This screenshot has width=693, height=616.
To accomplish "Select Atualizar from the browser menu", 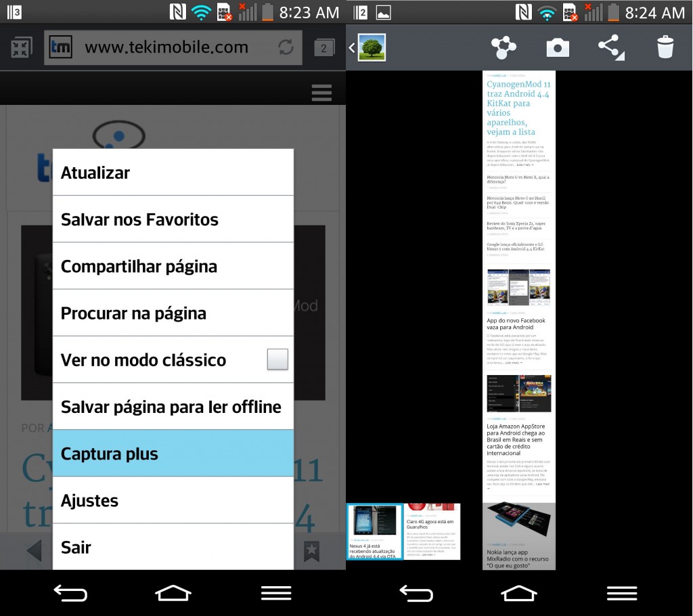I will (173, 173).
